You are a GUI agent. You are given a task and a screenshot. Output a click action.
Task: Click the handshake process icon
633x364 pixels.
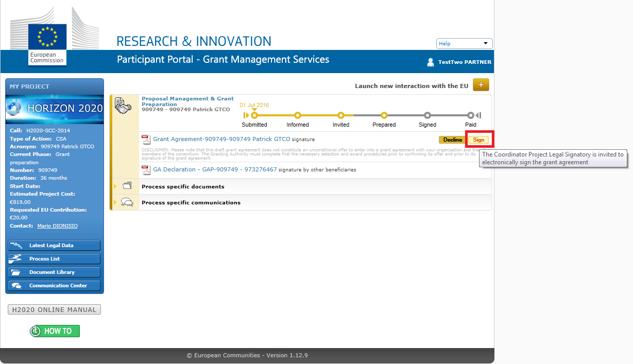(123, 105)
